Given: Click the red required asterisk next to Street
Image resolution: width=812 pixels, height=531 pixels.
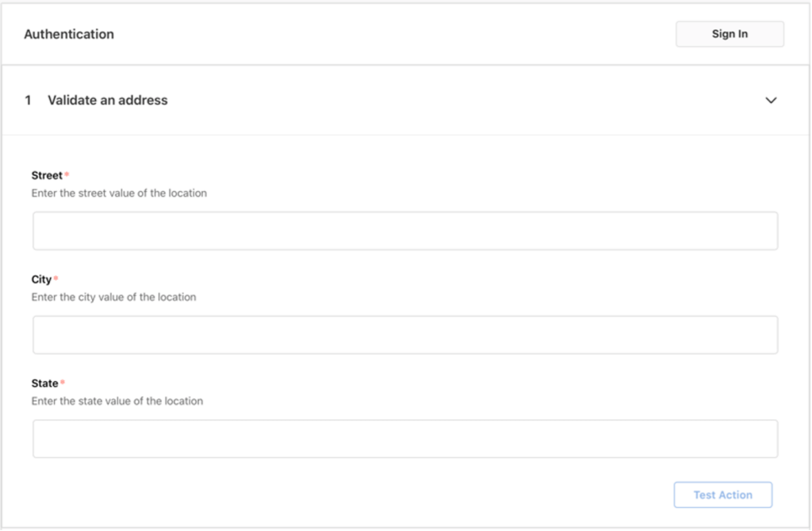Looking at the screenshot, I should pos(67,174).
